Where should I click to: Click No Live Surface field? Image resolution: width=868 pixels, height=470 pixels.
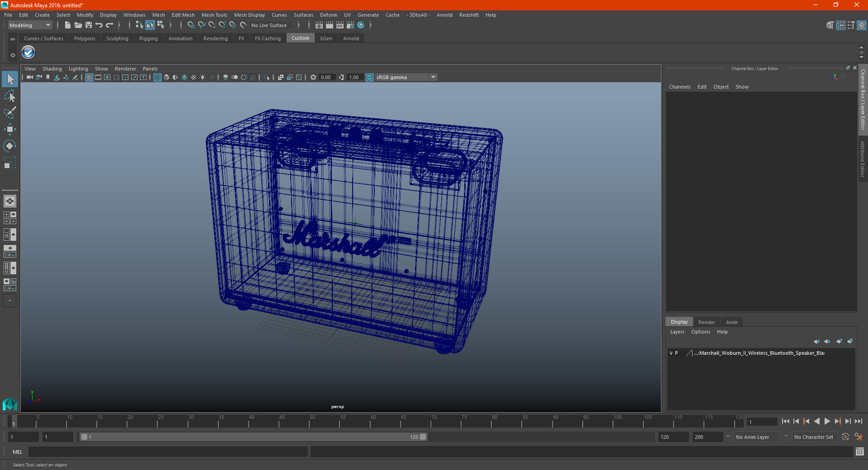click(x=271, y=25)
